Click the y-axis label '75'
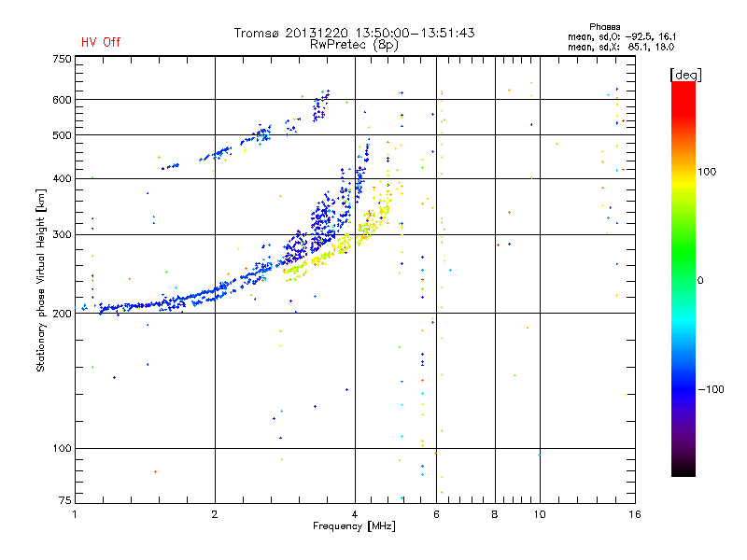The width and height of the screenshot is (747, 560). coord(65,500)
